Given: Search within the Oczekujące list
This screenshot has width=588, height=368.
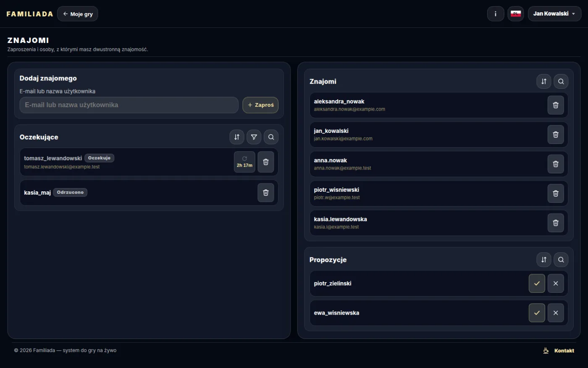Looking at the screenshot, I should click(x=271, y=137).
